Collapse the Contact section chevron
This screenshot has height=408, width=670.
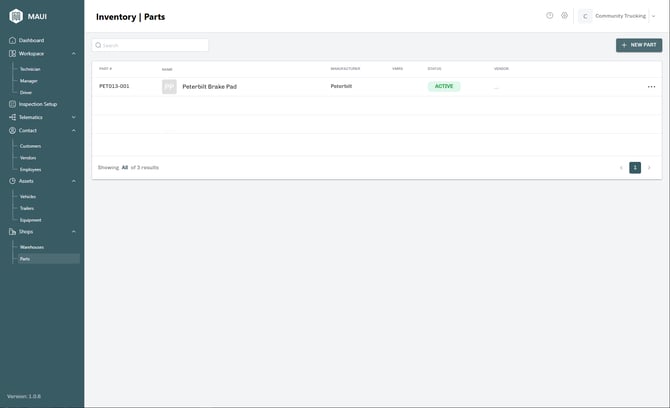click(x=74, y=130)
